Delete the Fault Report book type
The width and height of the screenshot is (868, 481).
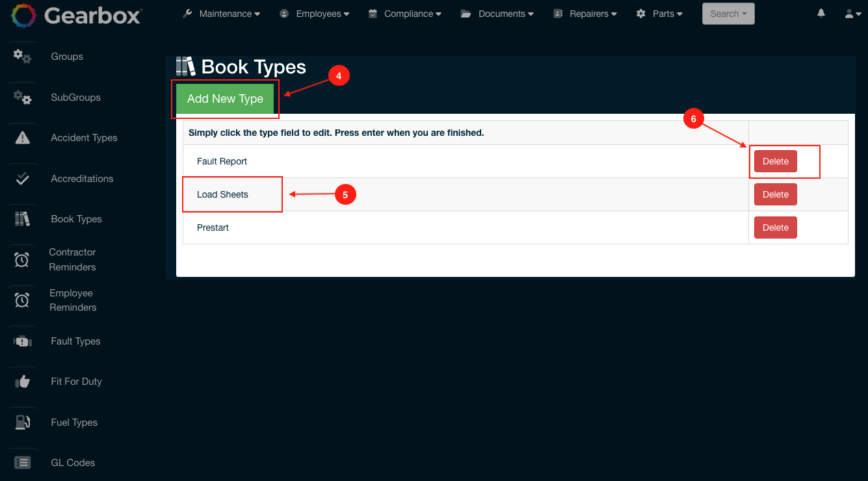pyautogui.click(x=775, y=161)
